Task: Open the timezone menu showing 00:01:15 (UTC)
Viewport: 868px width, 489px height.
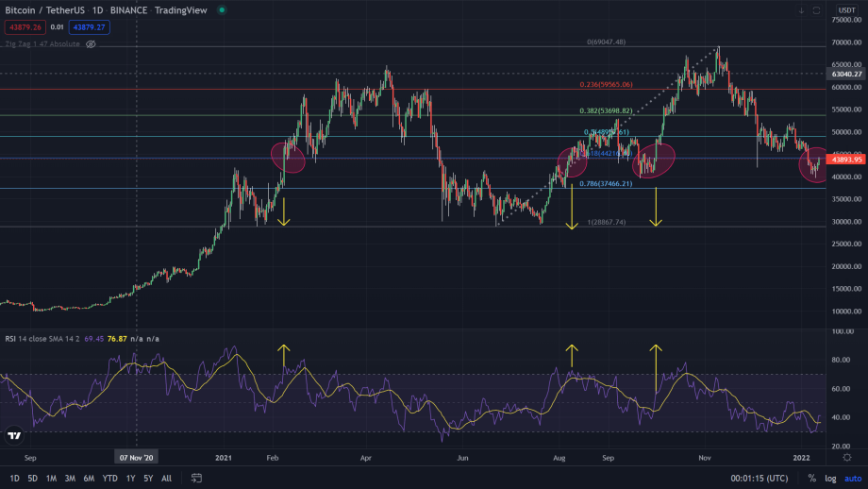Action: [x=753, y=478]
